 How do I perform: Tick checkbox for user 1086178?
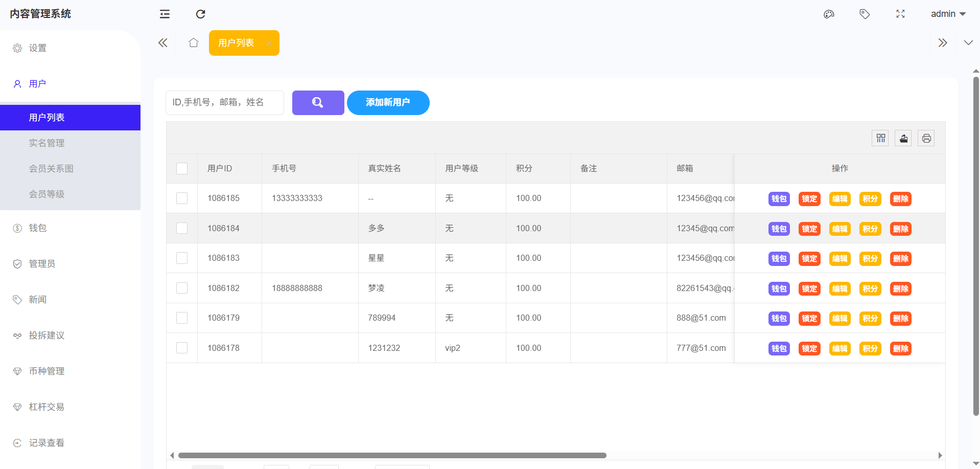pos(182,348)
